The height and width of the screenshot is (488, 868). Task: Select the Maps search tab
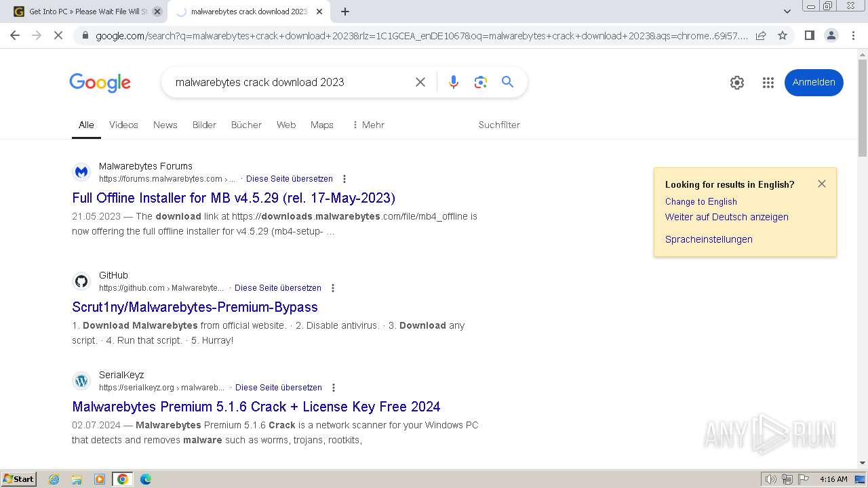[x=322, y=125]
